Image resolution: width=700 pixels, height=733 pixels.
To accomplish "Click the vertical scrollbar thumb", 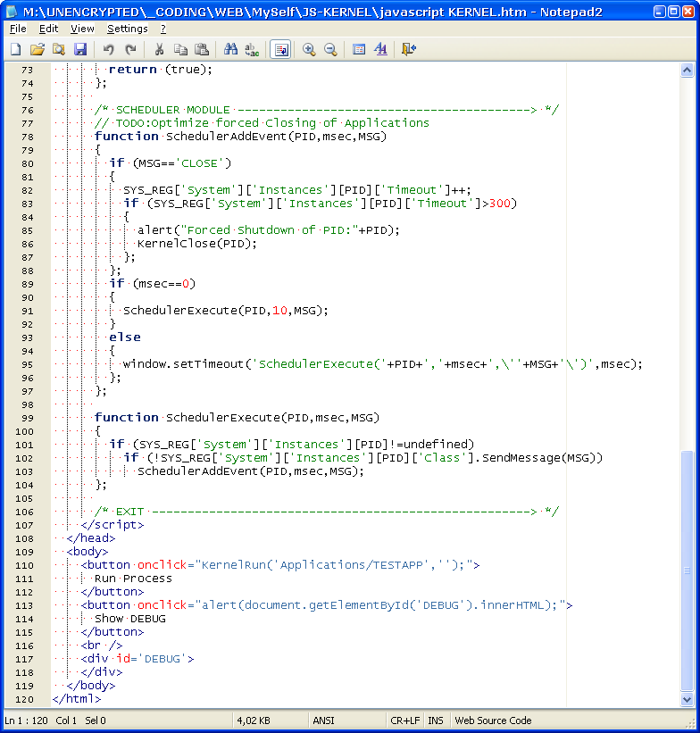I will click(687, 571).
